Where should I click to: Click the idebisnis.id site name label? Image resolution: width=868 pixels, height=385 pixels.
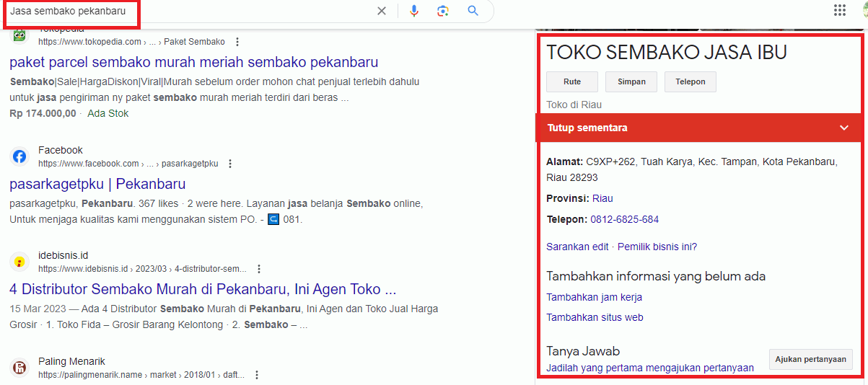pos(63,255)
